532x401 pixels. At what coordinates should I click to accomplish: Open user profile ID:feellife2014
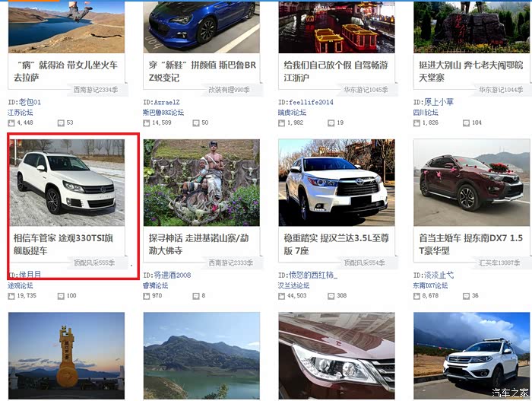[306, 102]
